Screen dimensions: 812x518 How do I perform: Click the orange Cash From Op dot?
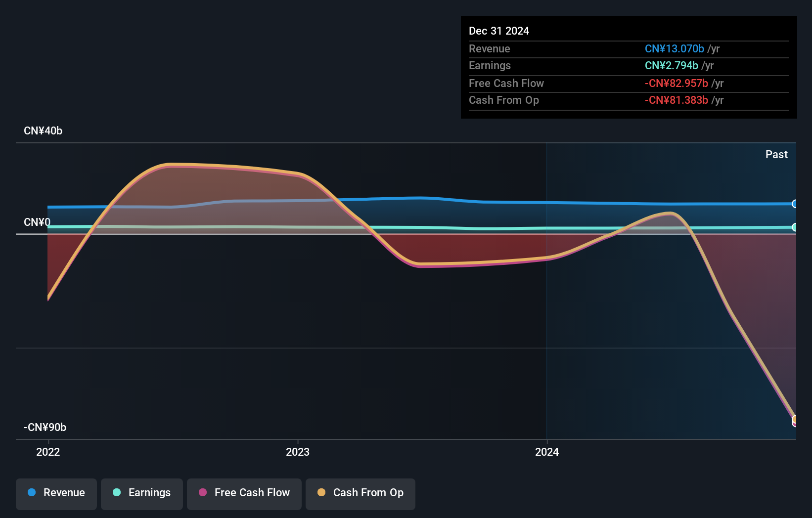[321, 492]
